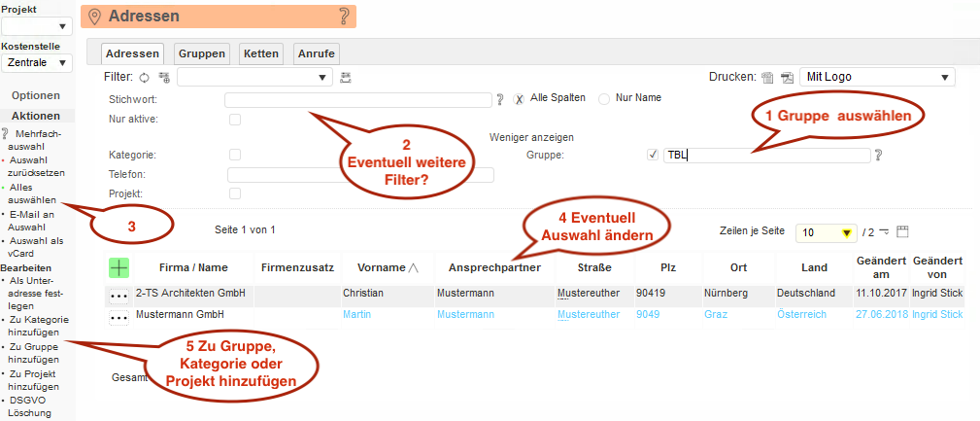Screen dimensions: 980x421
Task: Click the help question mark in Adressen header
Action: (343, 16)
